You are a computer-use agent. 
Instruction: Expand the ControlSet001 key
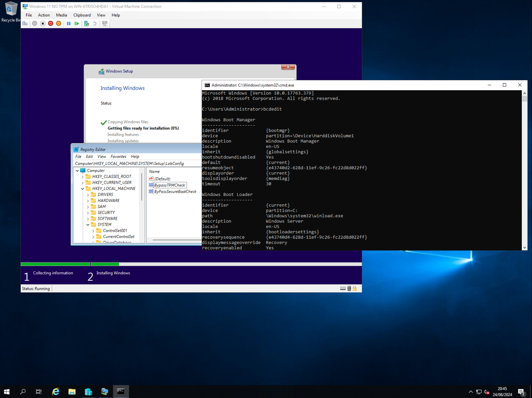coord(93,230)
